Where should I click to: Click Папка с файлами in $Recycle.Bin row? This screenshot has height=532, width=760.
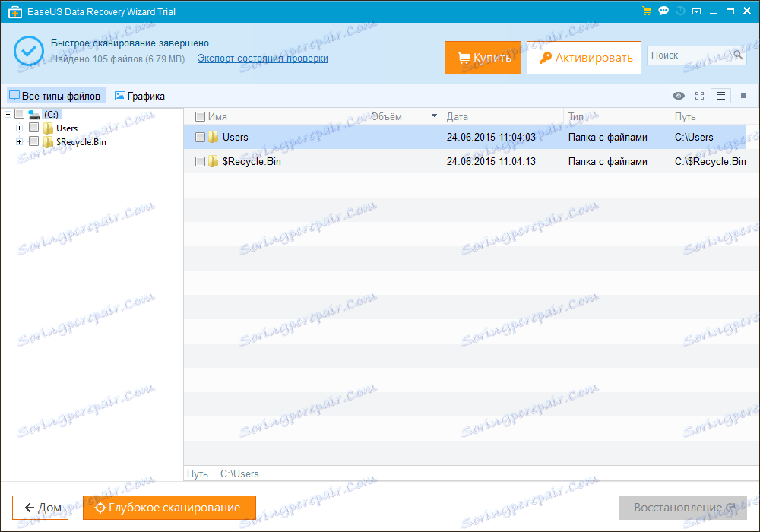coord(608,161)
